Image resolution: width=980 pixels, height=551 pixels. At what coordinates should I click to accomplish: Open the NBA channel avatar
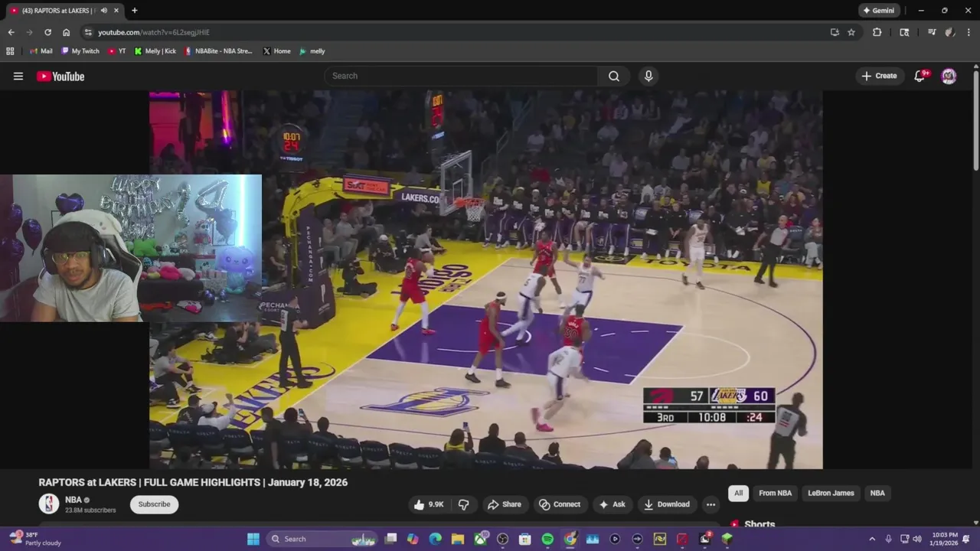point(49,504)
